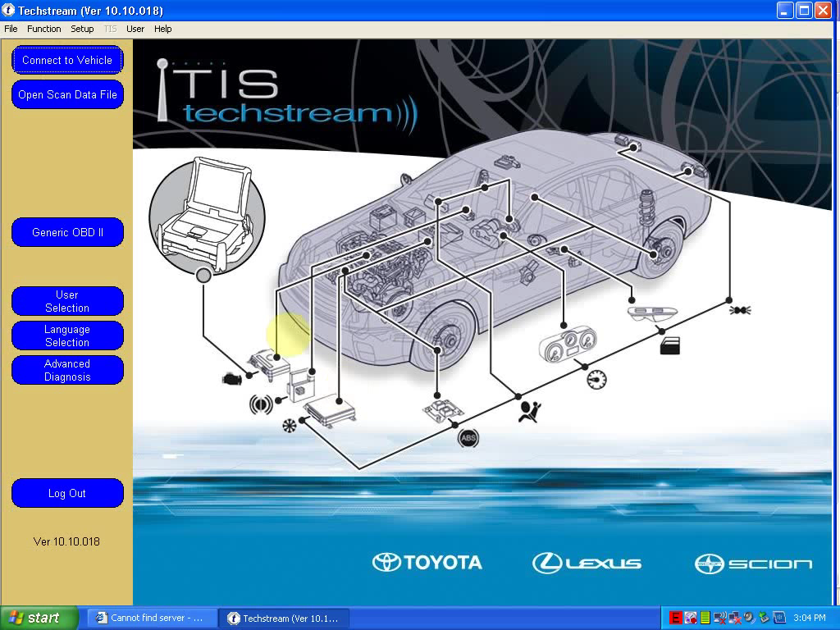Open the Function menu
This screenshot has height=630, width=840.
click(44, 29)
